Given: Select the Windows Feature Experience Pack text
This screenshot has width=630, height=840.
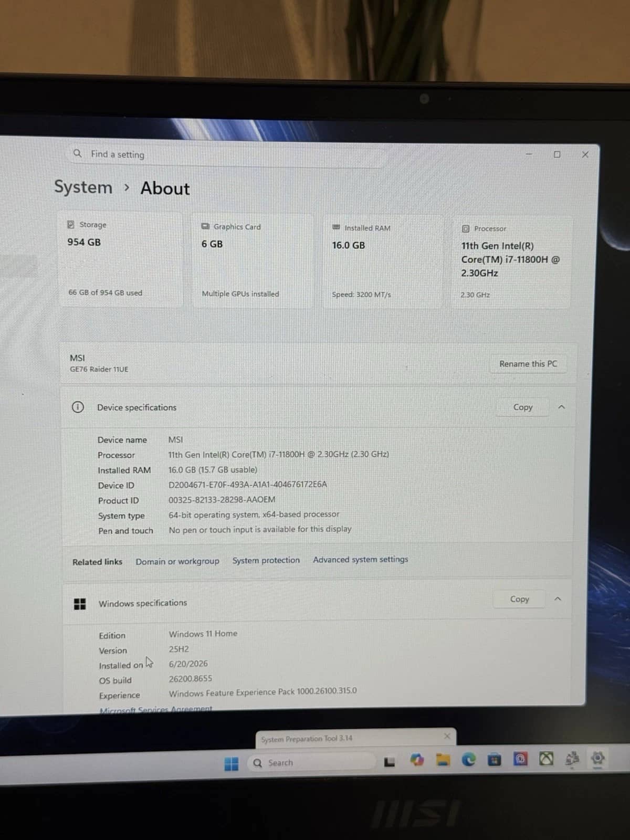Looking at the screenshot, I should coord(262,692).
